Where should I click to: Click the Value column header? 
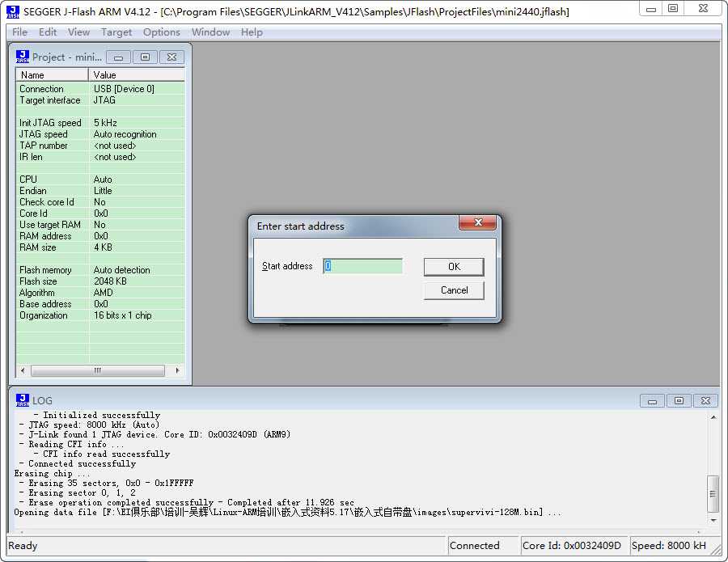point(137,74)
